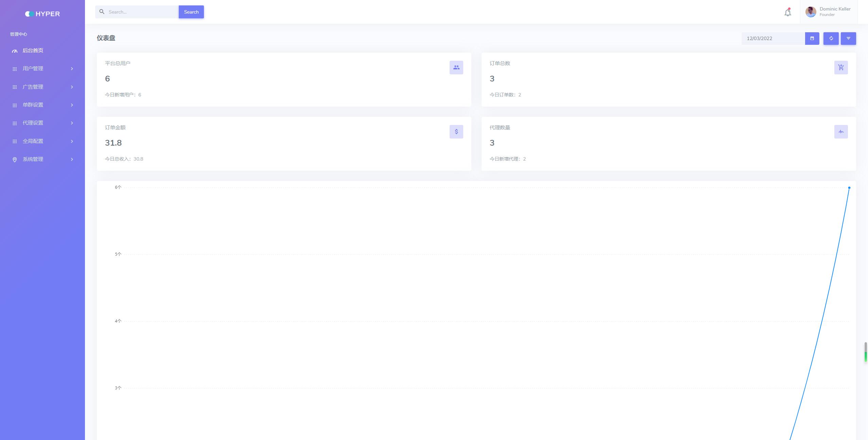Toggle the 系统管理 sidebar section
Screen dimensions: 868x440
[42, 159]
